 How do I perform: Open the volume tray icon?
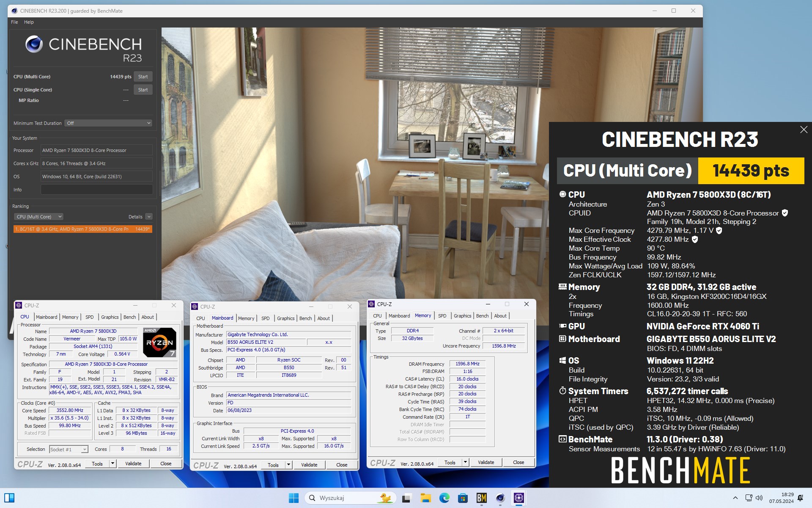click(759, 498)
